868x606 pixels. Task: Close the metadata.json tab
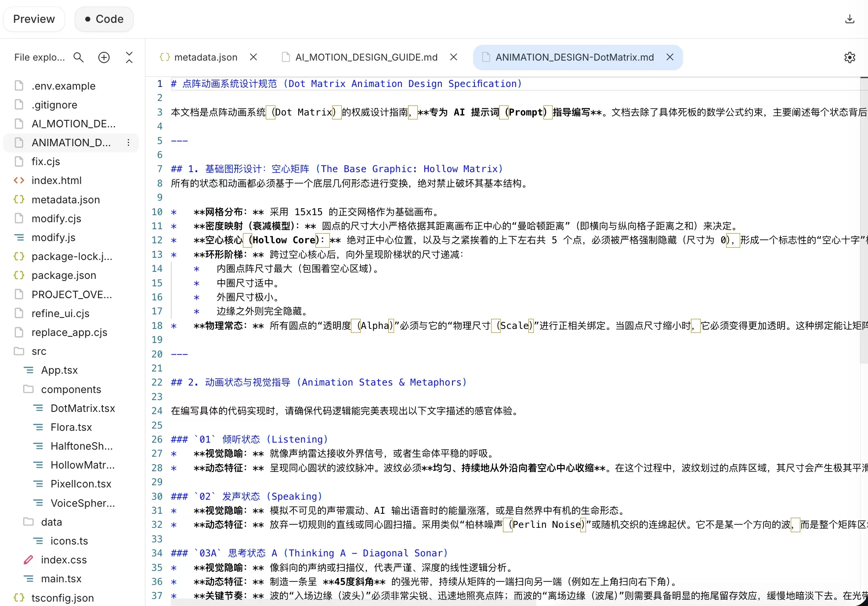pyautogui.click(x=253, y=57)
